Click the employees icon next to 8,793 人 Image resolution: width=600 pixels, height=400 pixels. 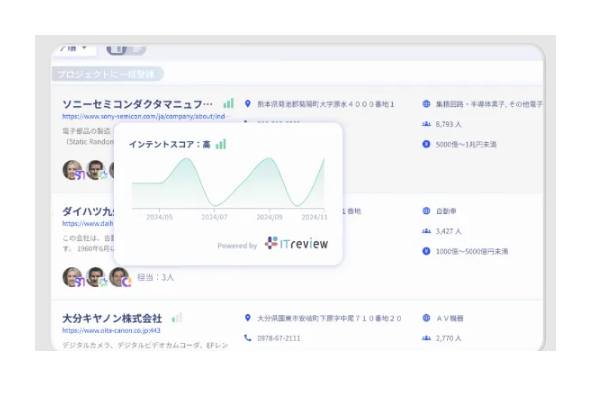427,124
